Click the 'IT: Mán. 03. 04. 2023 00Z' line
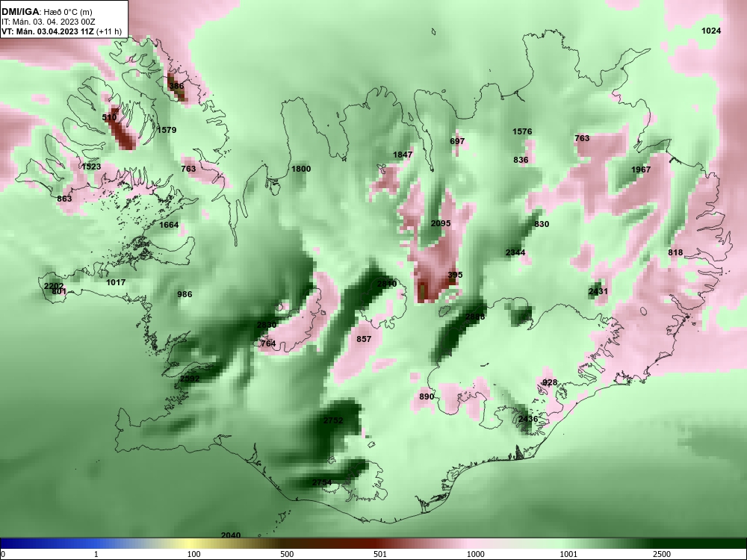 tap(48, 22)
